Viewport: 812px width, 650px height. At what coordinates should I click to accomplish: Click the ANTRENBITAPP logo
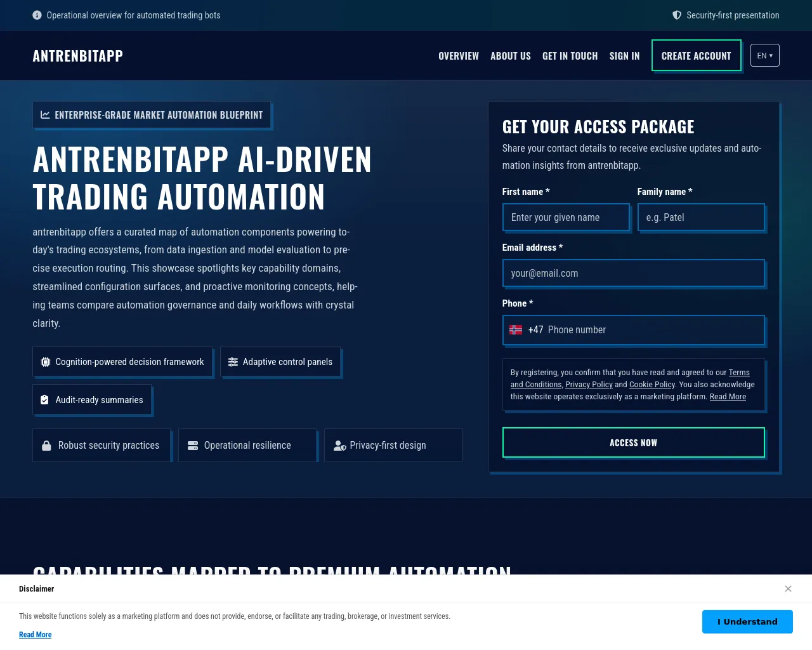point(78,56)
